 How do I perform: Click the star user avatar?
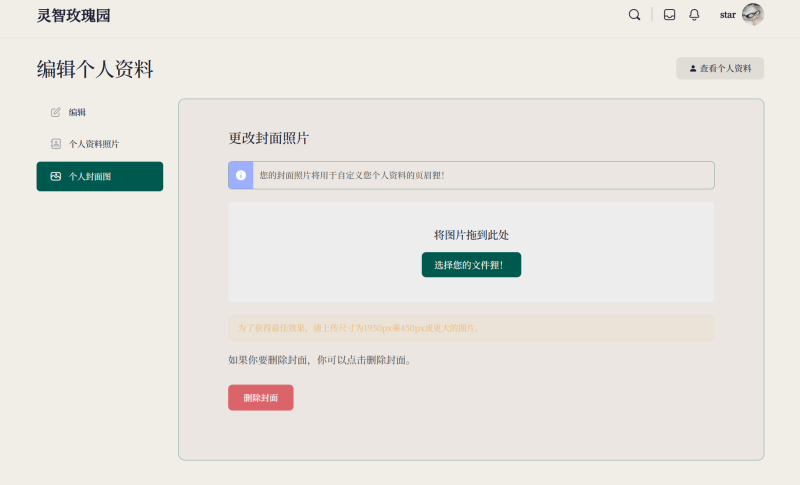(x=753, y=14)
